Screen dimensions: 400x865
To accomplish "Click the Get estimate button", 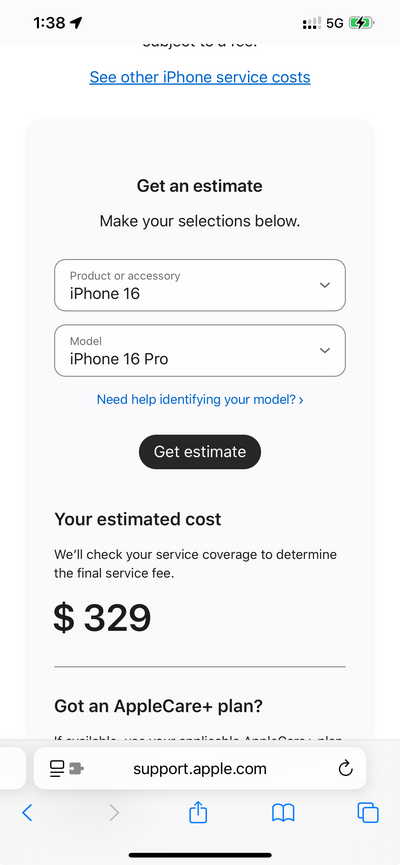I will [200, 452].
